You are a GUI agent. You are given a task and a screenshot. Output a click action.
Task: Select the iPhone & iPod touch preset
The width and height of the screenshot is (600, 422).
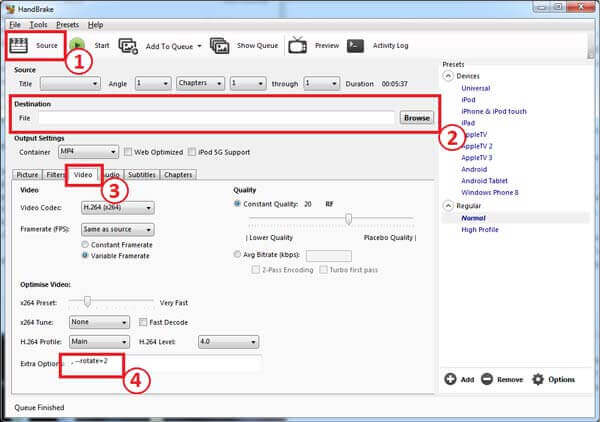pyautogui.click(x=494, y=111)
